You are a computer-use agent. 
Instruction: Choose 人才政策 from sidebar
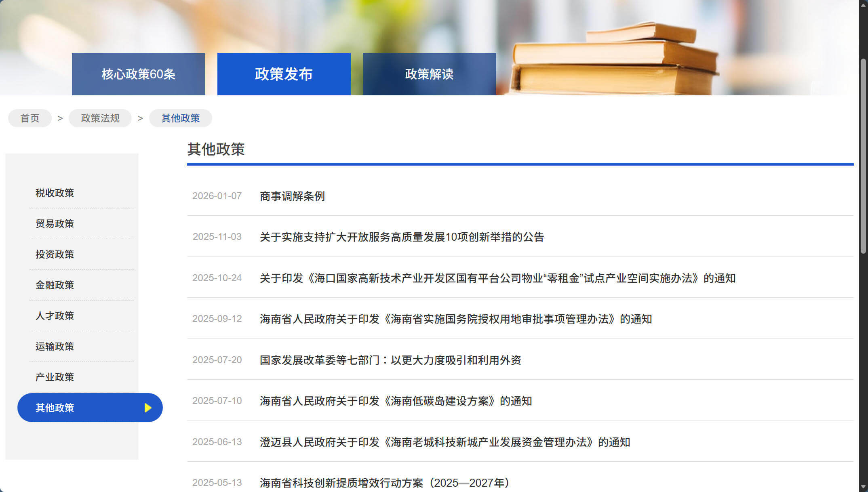[55, 316]
